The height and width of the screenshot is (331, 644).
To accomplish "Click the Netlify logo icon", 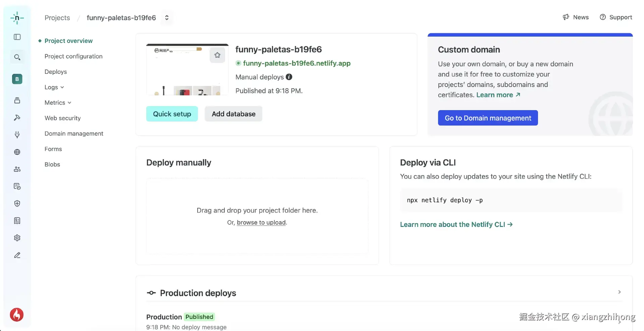I will (x=17, y=18).
